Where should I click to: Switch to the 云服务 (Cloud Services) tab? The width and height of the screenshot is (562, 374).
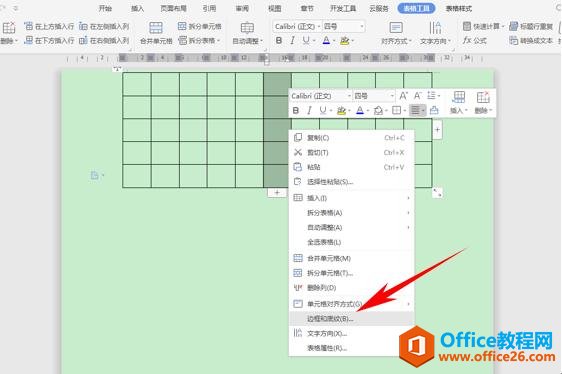tap(379, 8)
